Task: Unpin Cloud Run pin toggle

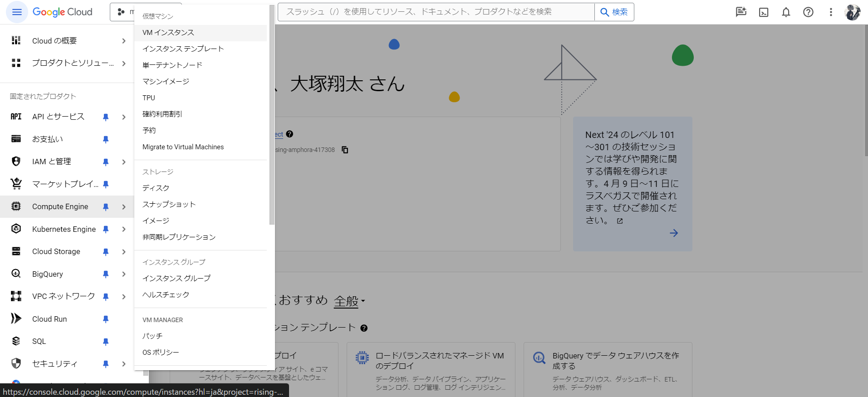Action: point(106,319)
